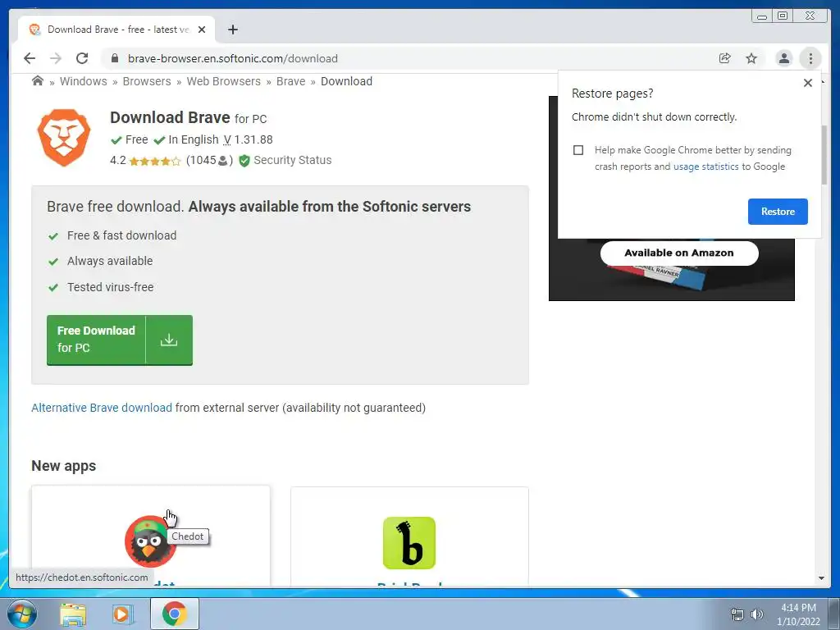Viewport: 840px width, 630px height.
Task: Click the download arrow icon on button
Action: pos(169,340)
